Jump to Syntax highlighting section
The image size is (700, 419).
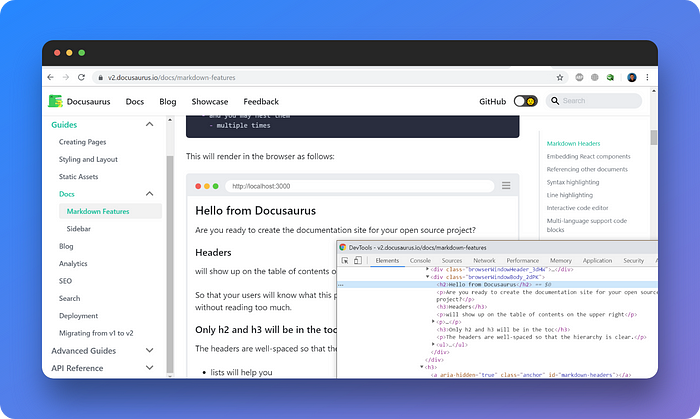tap(573, 183)
